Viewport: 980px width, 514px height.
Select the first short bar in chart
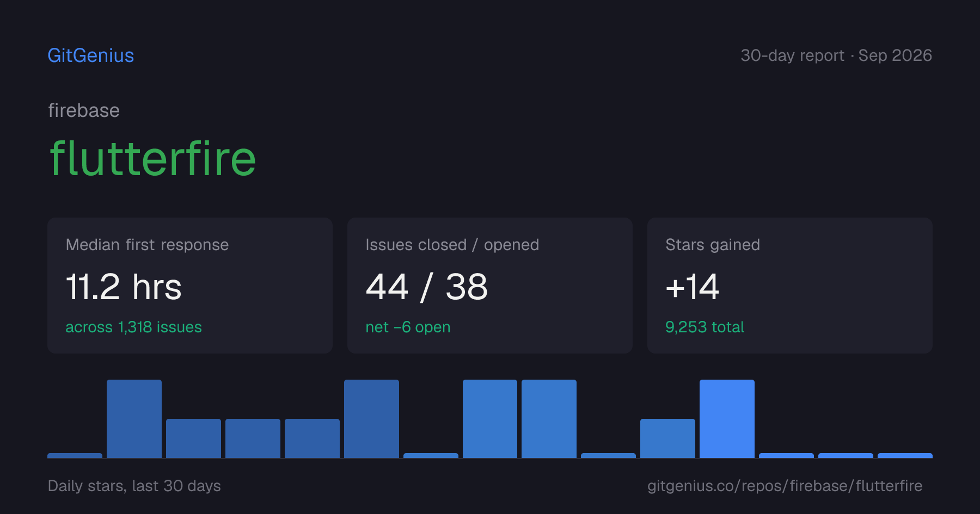click(75, 455)
